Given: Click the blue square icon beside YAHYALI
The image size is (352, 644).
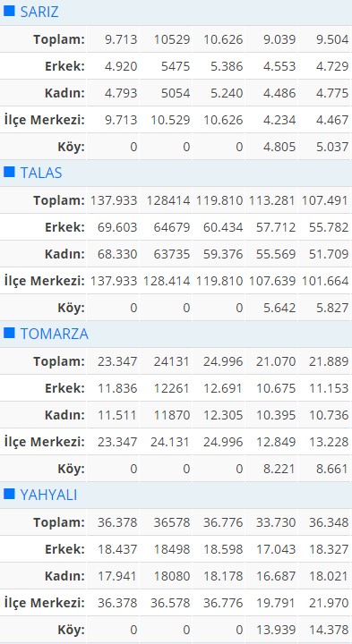Looking at the screenshot, I should [x=9, y=494].
